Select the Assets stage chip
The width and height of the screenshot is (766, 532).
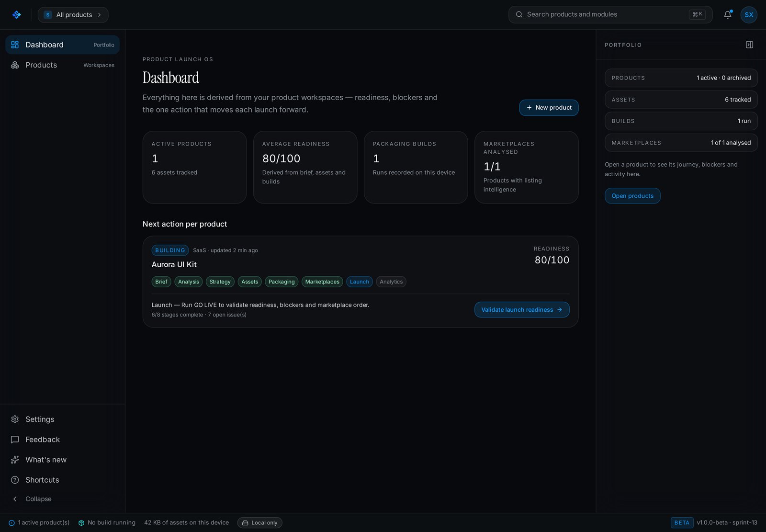coord(249,282)
